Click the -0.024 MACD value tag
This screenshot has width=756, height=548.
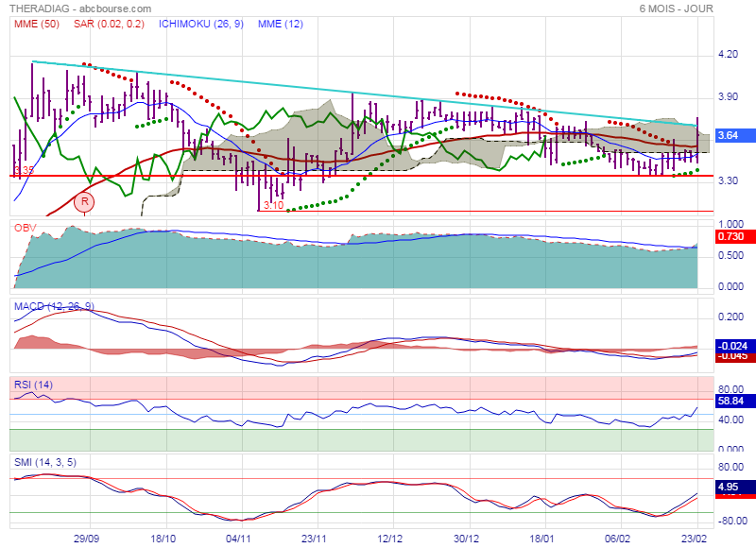[x=735, y=346]
